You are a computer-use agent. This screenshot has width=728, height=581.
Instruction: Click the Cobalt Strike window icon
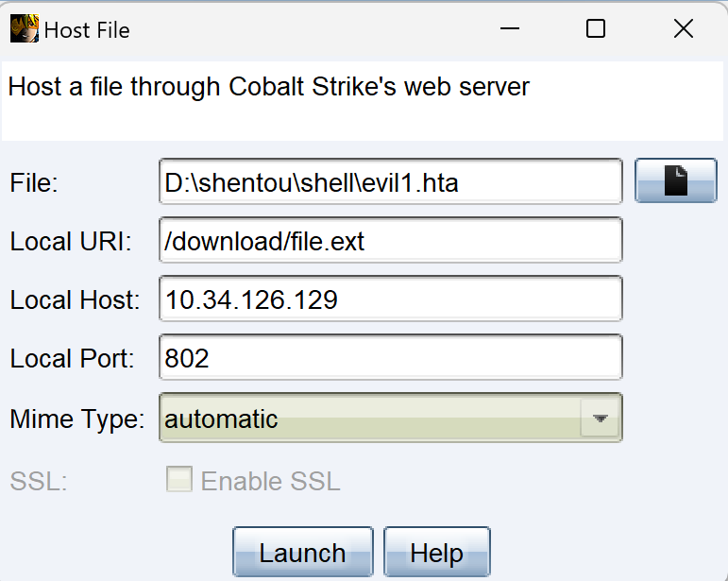pyautogui.click(x=25, y=28)
